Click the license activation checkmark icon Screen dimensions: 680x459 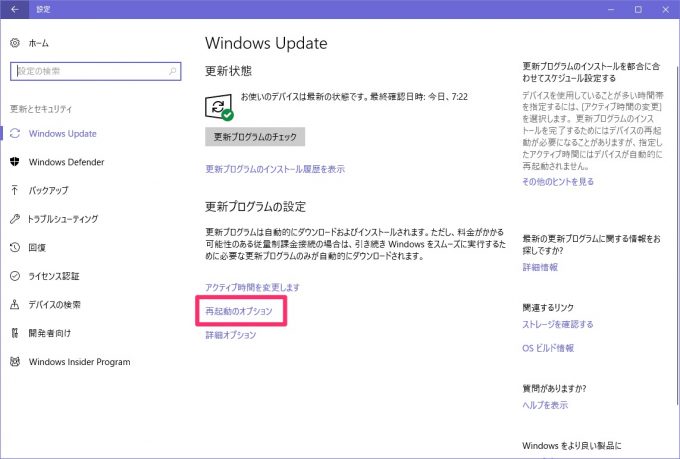(15, 276)
